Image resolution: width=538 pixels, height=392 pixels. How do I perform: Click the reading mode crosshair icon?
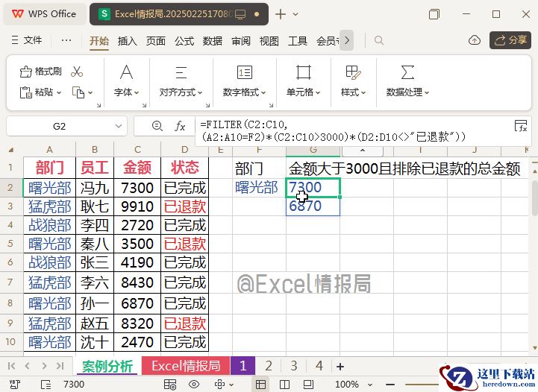[x=219, y=385]
